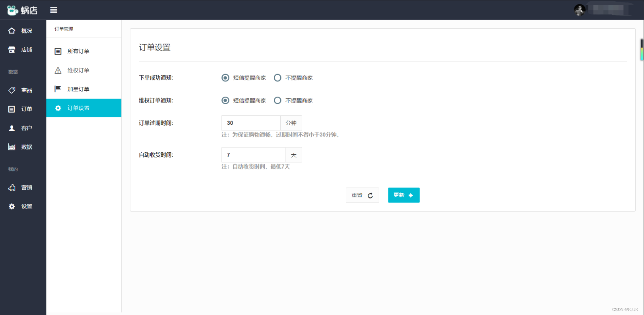The width and height of the screenshot is (644, 315).
Task: Click the 概况 home icon
Action: pos(12,31)
